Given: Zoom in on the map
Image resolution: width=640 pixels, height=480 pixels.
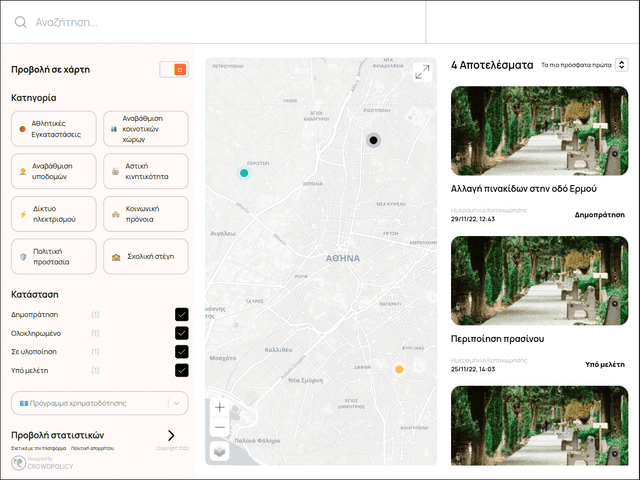Looking at the screenshot, I should tap(220, 407).
